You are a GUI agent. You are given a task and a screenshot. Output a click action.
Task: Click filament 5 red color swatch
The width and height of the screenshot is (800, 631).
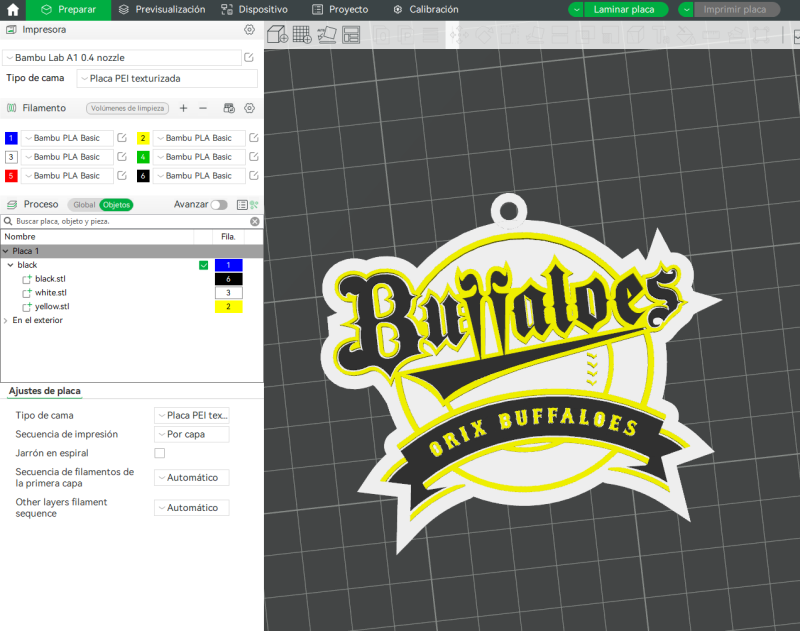click(11, 175)
